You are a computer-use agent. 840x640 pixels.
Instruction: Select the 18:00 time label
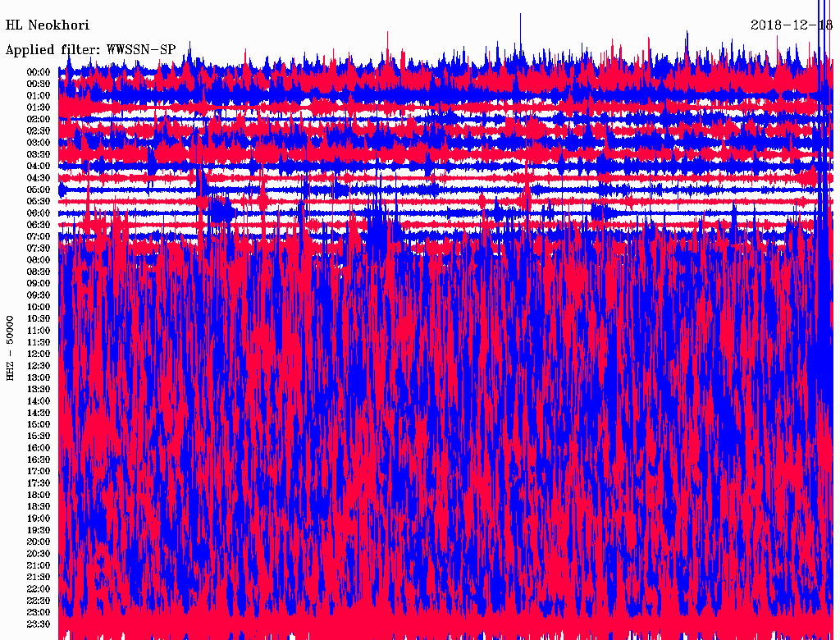pos(39,496)
